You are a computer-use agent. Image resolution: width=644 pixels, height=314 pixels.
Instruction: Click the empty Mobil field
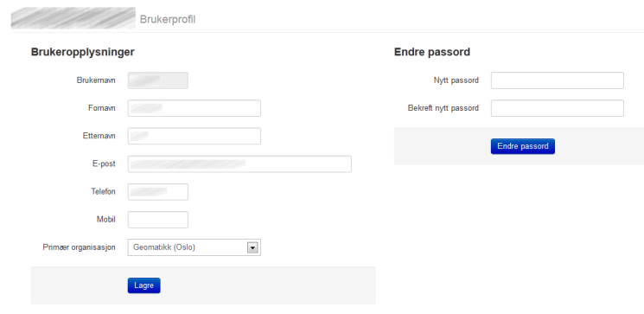point(157,220)
